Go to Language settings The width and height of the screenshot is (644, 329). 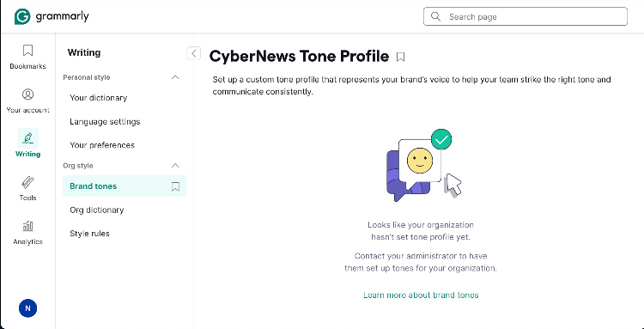point(105,122)
